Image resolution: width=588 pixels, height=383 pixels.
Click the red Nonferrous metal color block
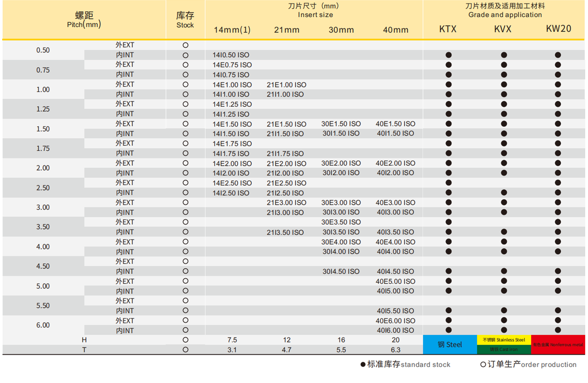point(558,345)
